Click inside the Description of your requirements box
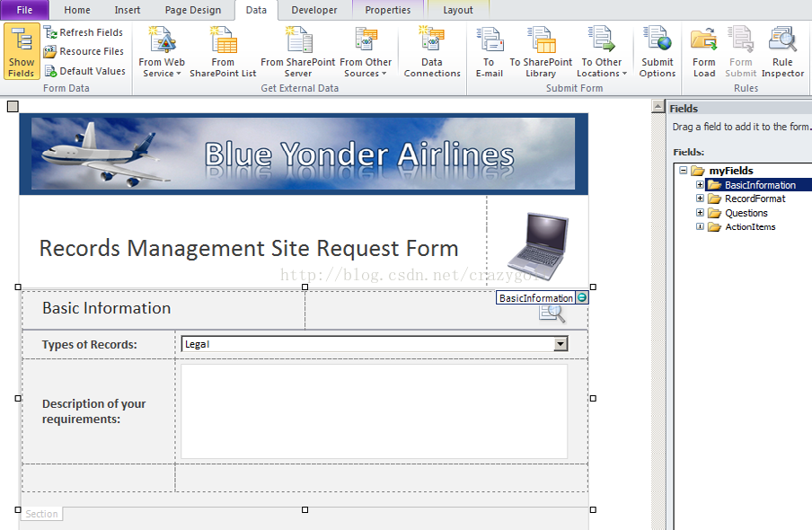This screenshot has height=530, width=812. click(x=374, y=411)
